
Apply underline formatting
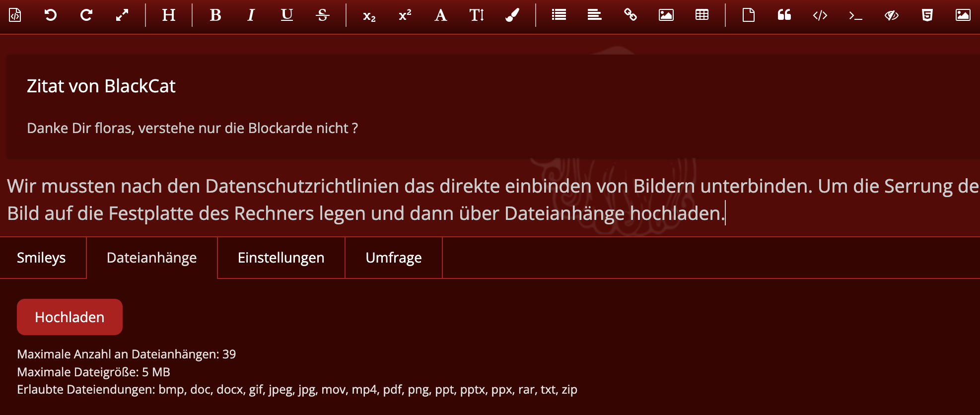coord(287,15)
